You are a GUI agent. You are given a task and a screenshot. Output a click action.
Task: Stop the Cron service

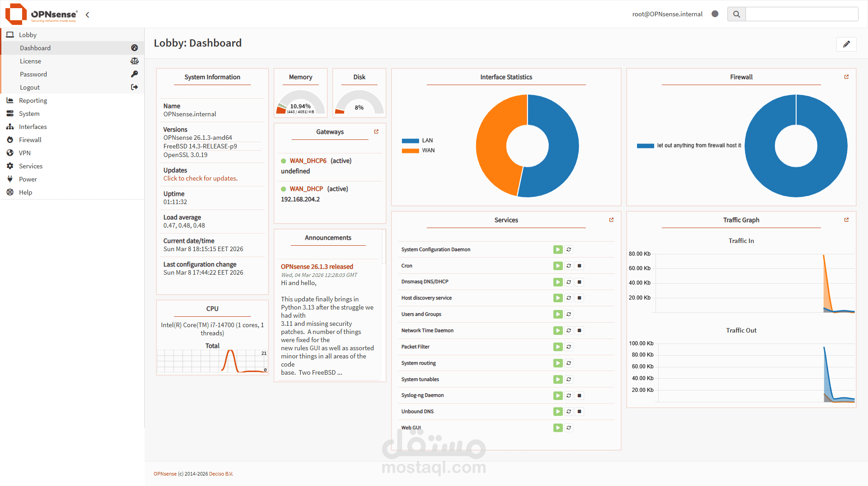(580, 266)
